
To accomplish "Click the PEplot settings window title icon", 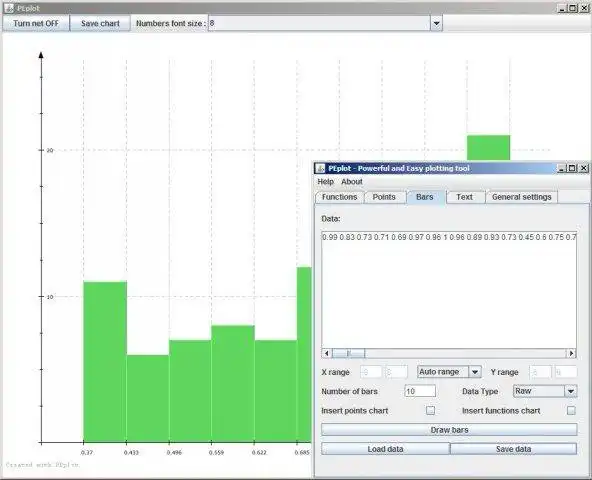I will pyautogui.click(x=321, y=168).
